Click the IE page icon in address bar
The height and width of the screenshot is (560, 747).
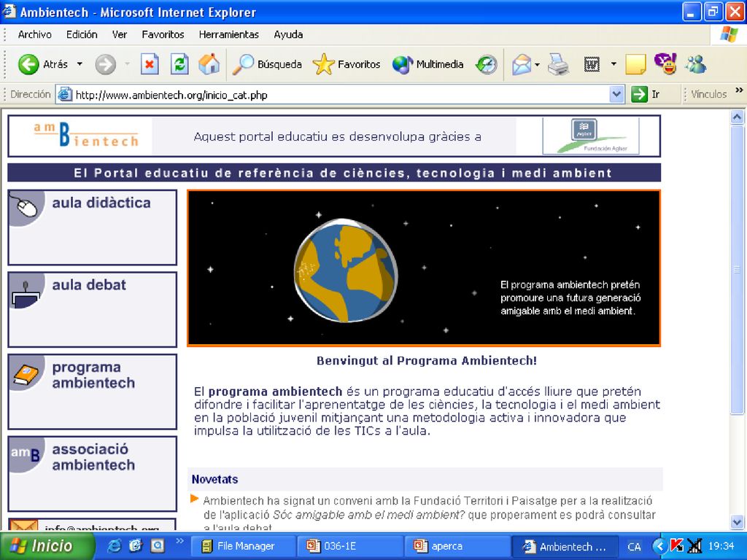[x=64, y=95]
